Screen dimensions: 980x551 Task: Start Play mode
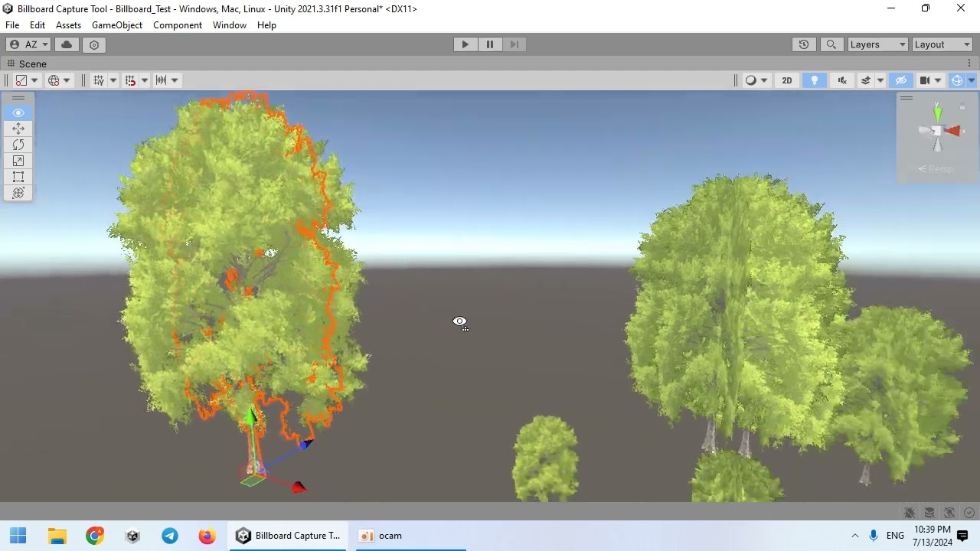coord(465,44)
